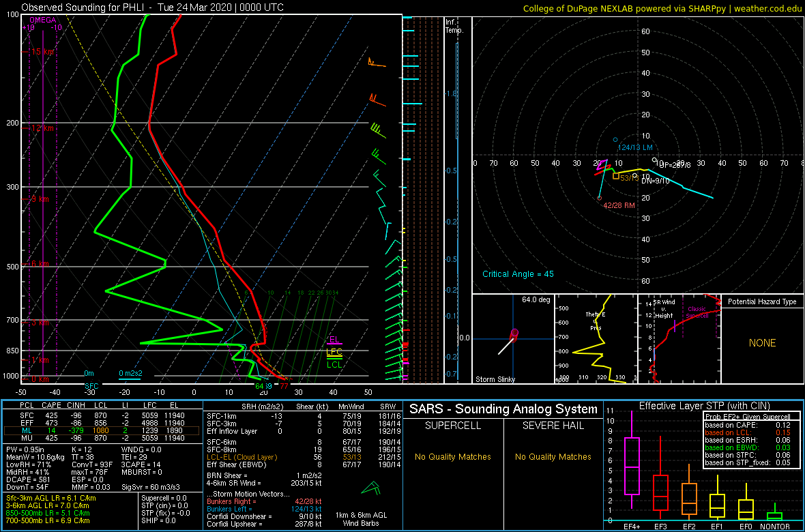Select the yellow LFC level marker
Viewport: 805px width, 532px height.
[334, 352]
